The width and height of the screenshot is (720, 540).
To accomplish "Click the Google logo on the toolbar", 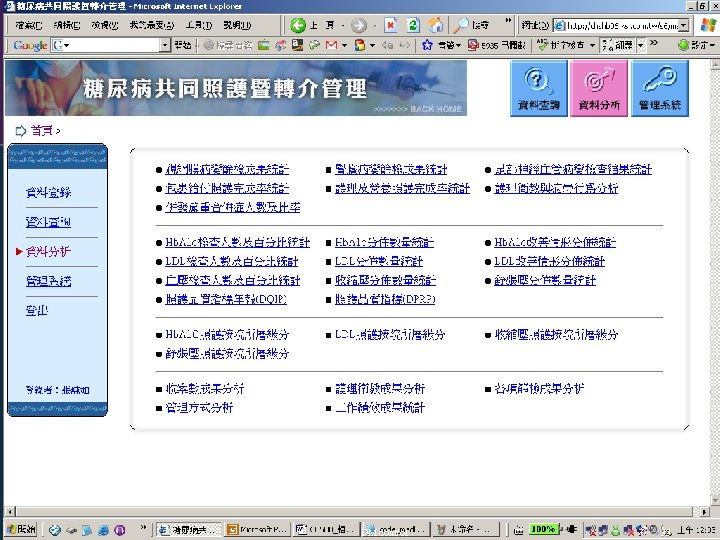I will tap(30, 45).
